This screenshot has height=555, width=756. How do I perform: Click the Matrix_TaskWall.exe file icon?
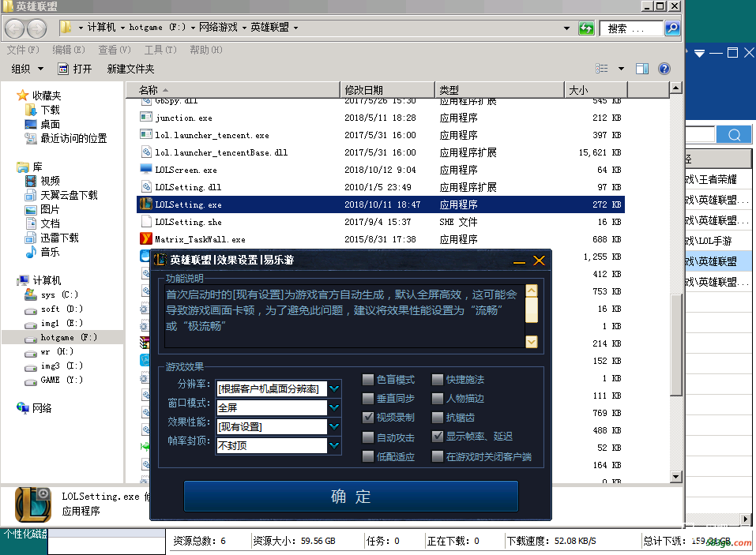145,239
